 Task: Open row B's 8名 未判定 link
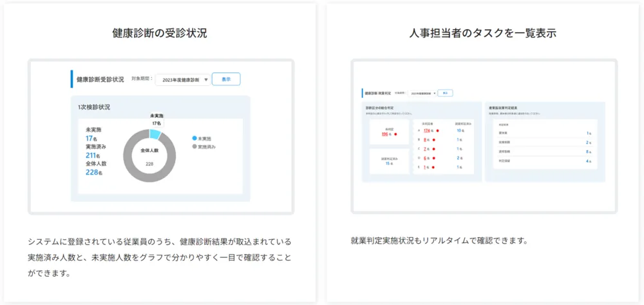pos(426,140)
